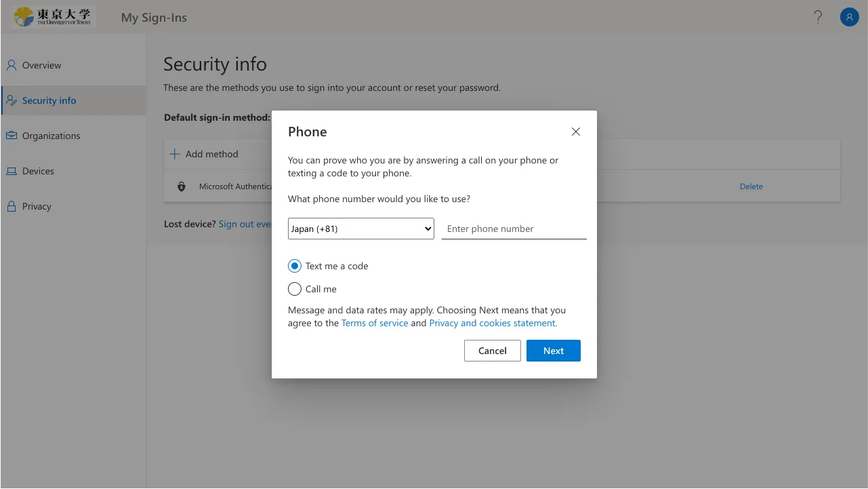Screen dimensions: 868x489
Task: Go to Security info in sidebar
Action: tap(49, 100)
